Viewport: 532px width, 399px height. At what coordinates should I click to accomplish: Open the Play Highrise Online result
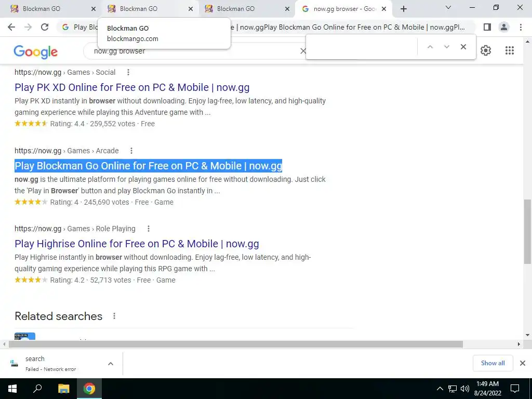(x=137, y=244)
